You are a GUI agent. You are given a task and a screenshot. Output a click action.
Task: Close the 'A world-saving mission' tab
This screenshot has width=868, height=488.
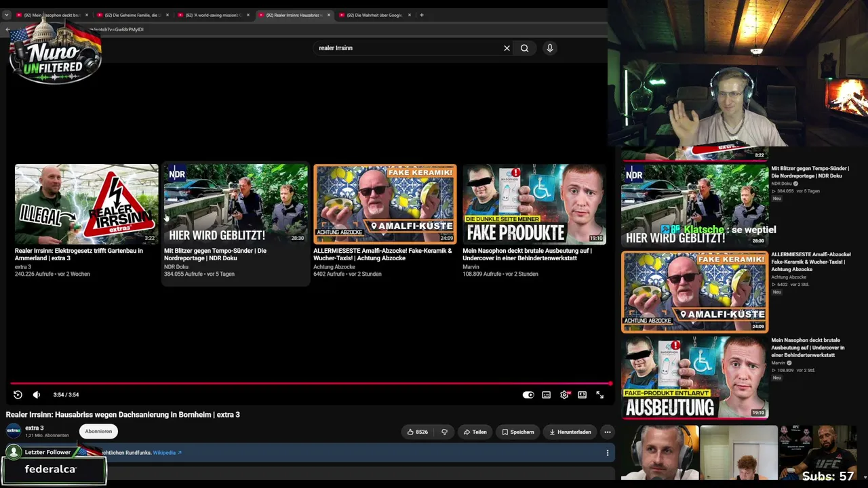click(248, 15)
